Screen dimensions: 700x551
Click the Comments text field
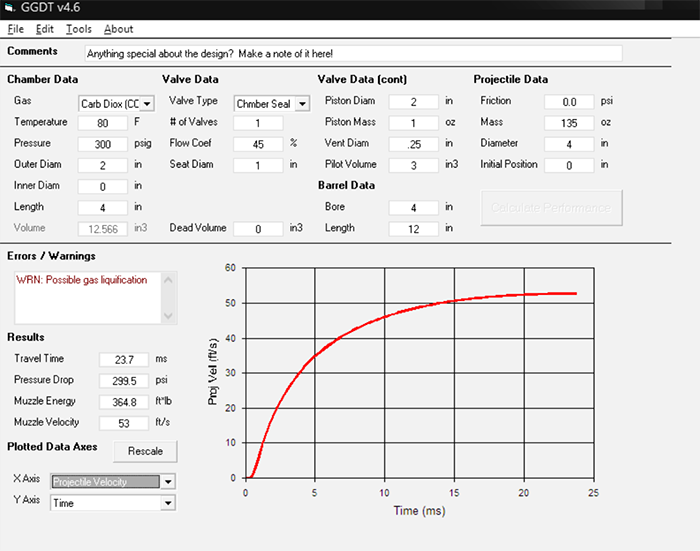tap(352, 53)
